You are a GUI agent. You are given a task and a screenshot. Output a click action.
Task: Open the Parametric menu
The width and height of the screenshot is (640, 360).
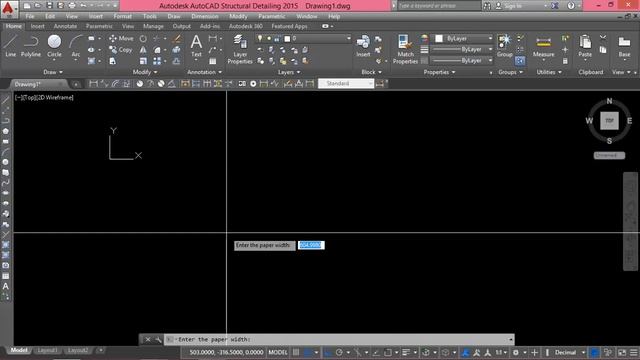point(271,17)
